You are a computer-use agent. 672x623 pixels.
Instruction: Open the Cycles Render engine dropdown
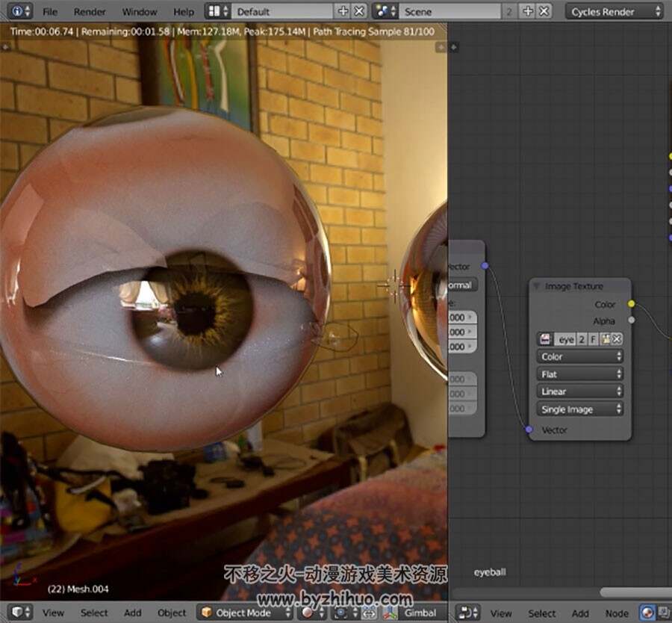[615, 11]
